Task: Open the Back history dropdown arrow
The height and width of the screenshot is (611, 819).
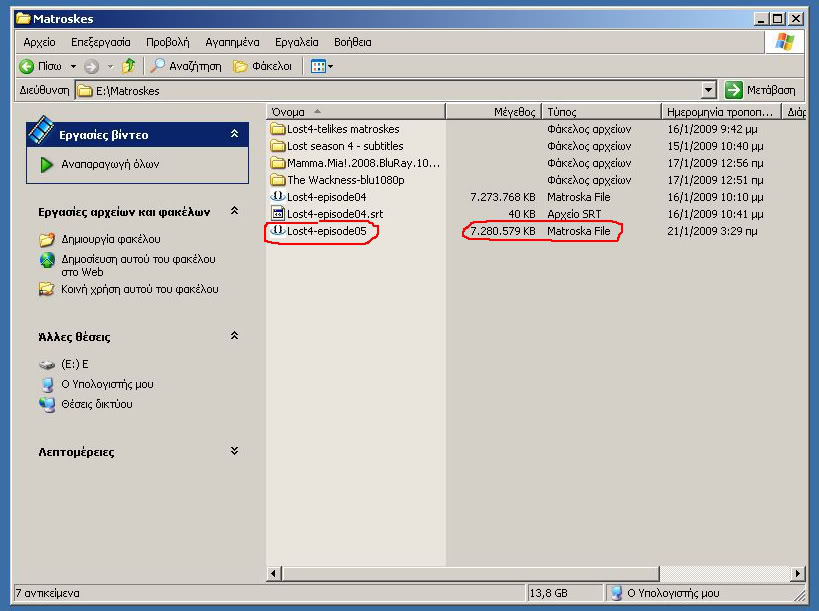Action: [x=73, y=66]
